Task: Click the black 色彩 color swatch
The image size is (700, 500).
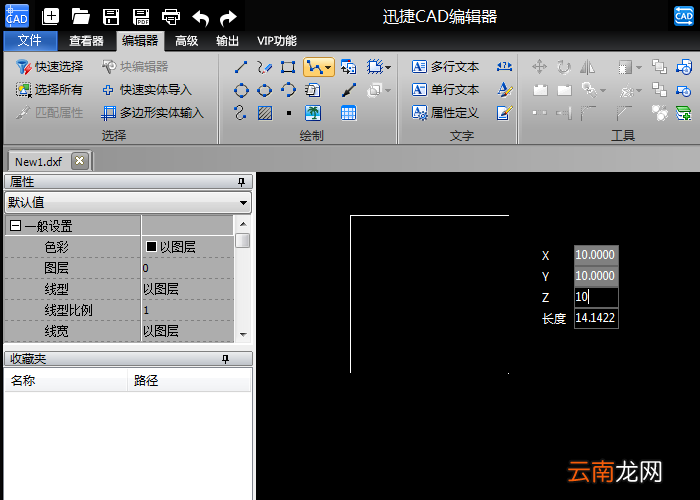Action: 151,246
